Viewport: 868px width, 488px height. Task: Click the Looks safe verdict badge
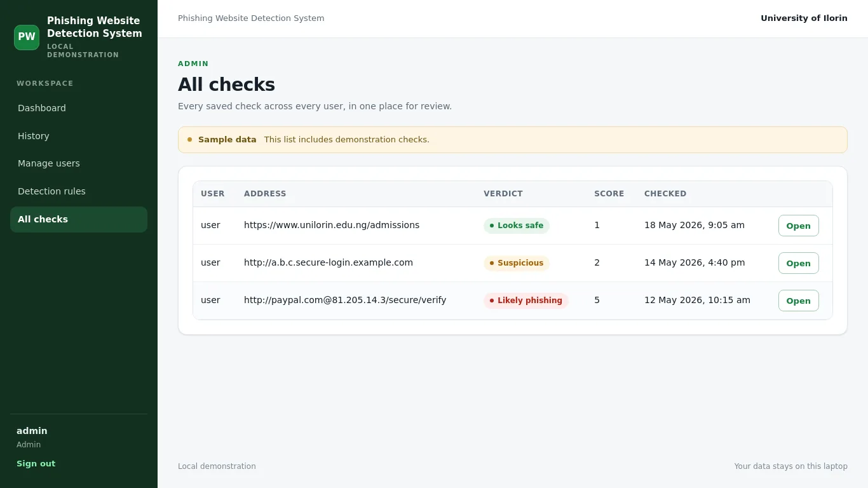pos(517,226)
